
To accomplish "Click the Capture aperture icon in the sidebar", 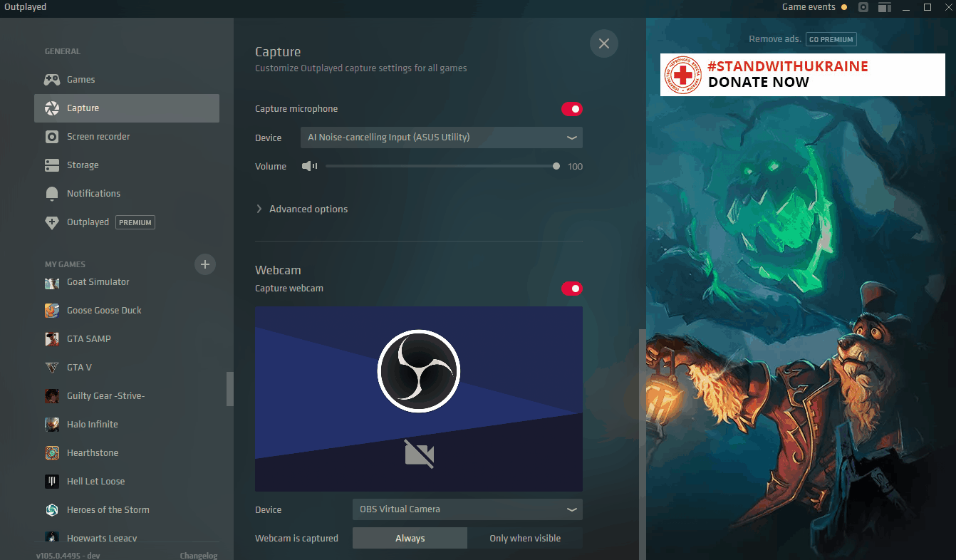I will [x=52, y=108].
